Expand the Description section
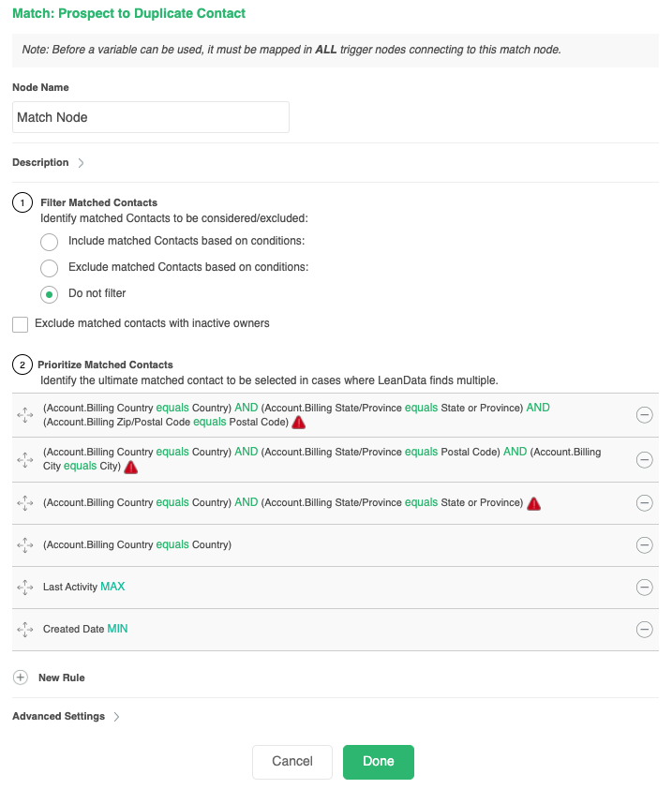The image size is (672, 789). [x=81, y=163]
